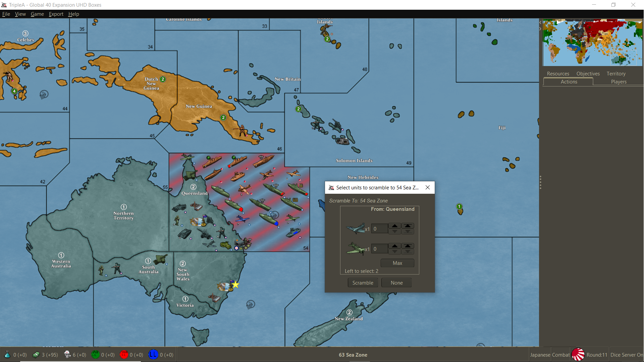644x362 pixels.
Task: Click the Northern Territory label
Action: click(123, 216)
